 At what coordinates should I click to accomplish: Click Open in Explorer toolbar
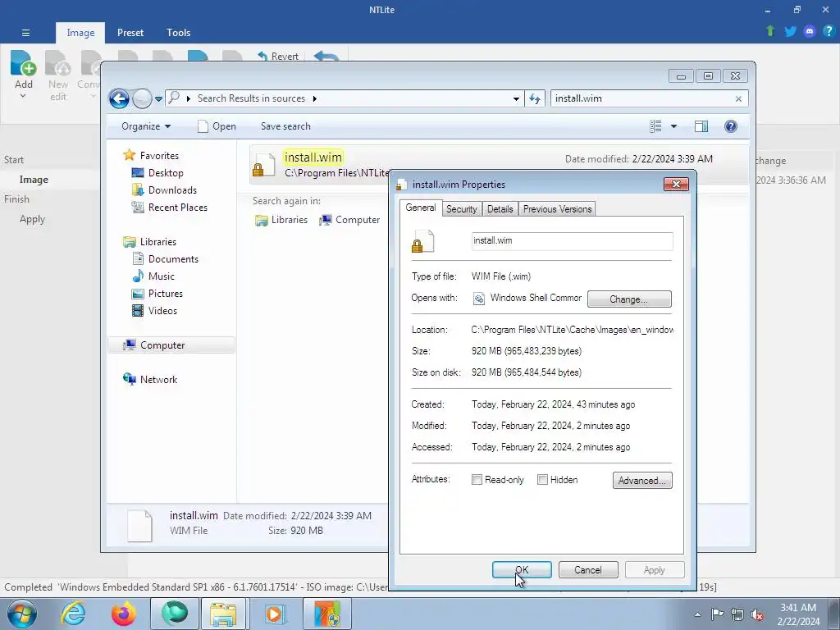[217, 126]
